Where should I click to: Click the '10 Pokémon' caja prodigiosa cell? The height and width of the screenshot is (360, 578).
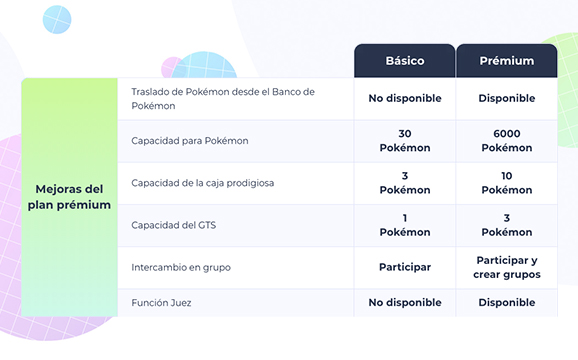point(506,183)
